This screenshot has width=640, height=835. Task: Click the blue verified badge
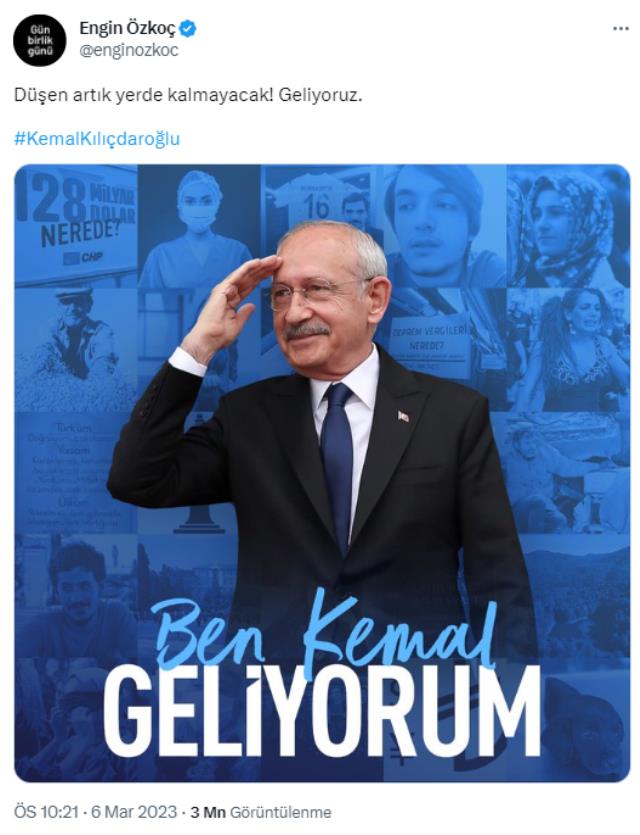[x=187, y=28]
